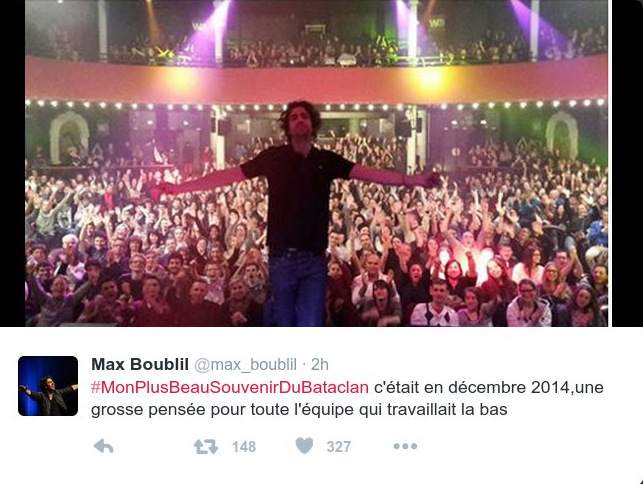This screenshot has width=643, height=484.
Task: Click the 2h tweet timestamp
Action: pos(319,364)
